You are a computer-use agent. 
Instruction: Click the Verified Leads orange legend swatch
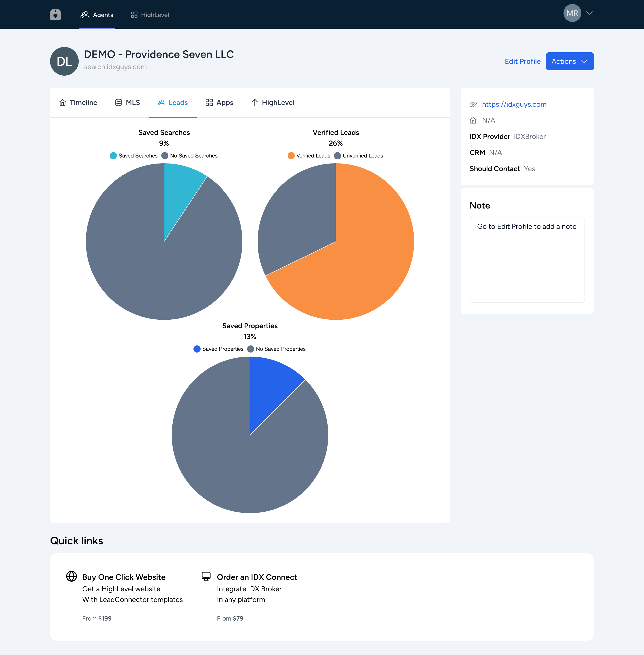tap(291, 156)
